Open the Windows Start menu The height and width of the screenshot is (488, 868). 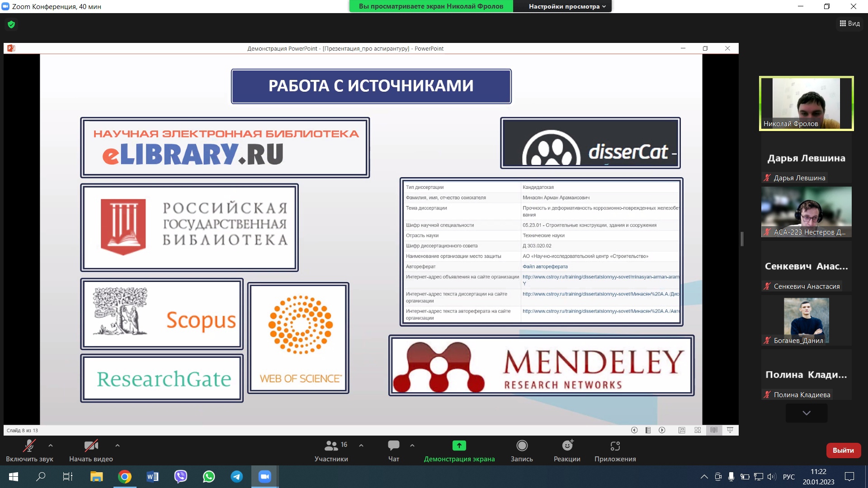coord(14,477)
